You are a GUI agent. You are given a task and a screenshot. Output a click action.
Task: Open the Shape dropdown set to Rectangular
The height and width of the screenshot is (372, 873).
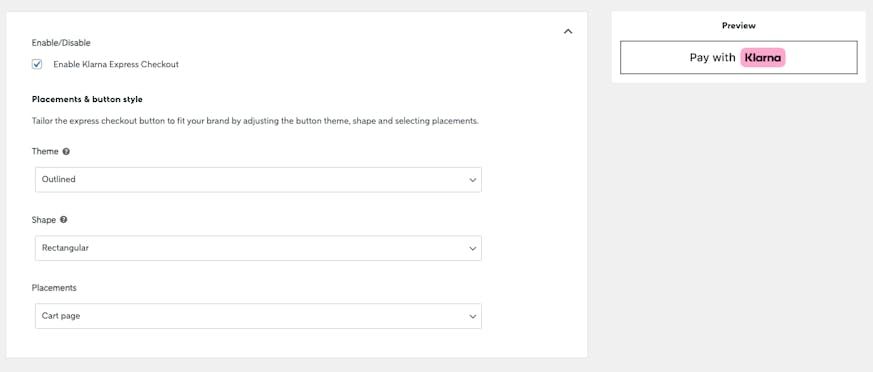258,248
